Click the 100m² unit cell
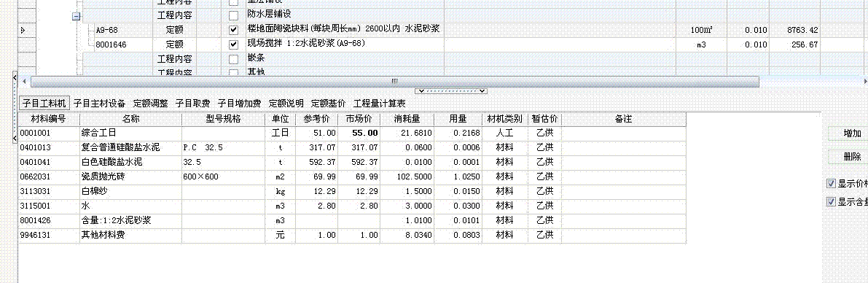 coord(701,30)
